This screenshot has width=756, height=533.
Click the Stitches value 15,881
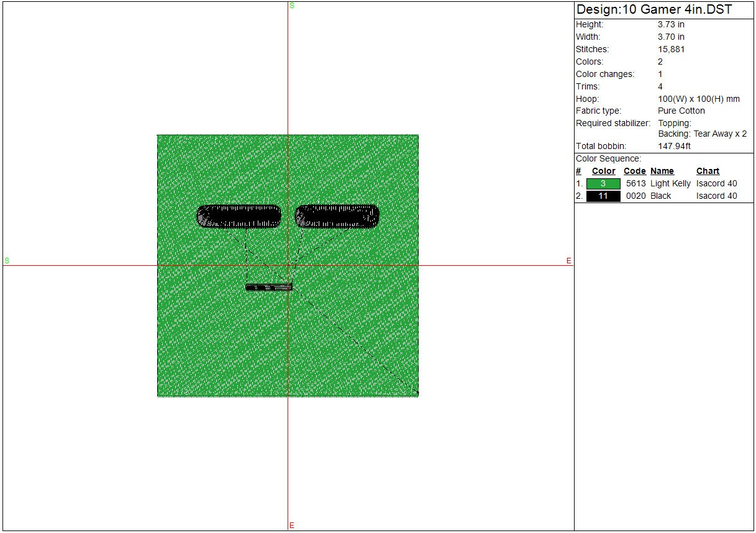click(x=671, y=50)
